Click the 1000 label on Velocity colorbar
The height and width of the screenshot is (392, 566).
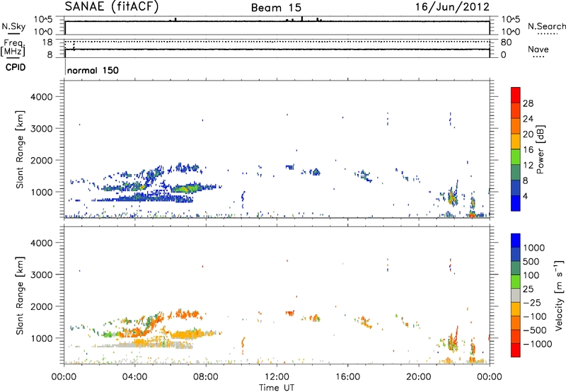[534, 248]
